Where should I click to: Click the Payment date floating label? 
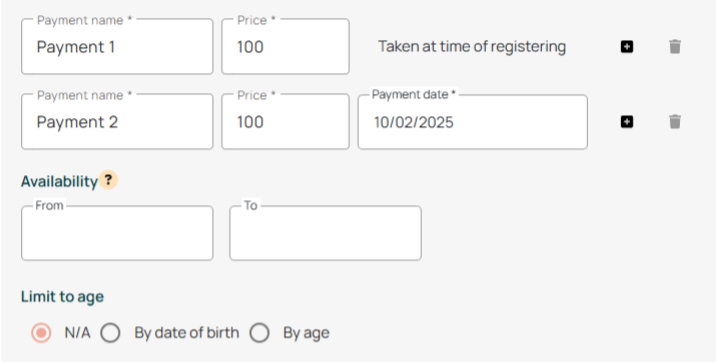[x=414, y=94]
